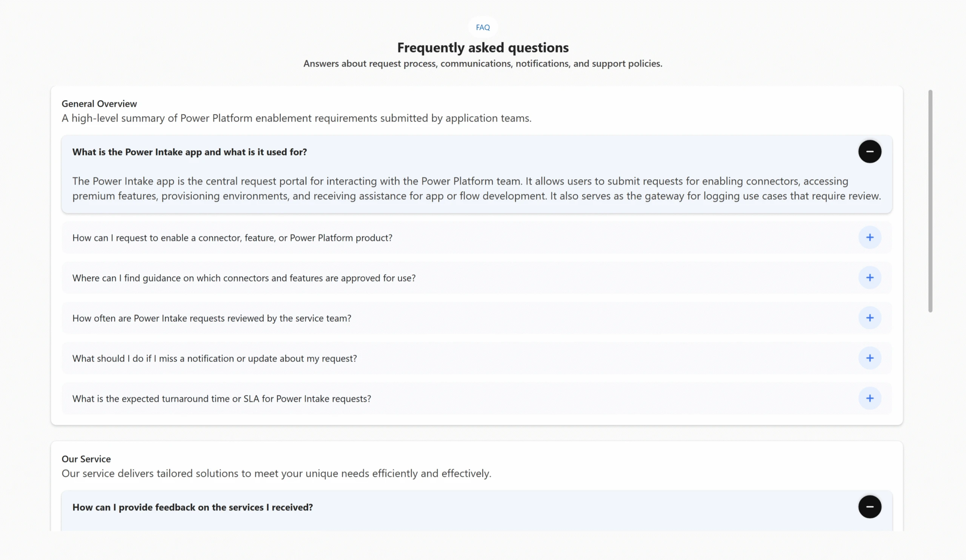966x560 pixels.
Task: Click plus icon for approved connectors guidance question
Action: (x=869, y=278)
